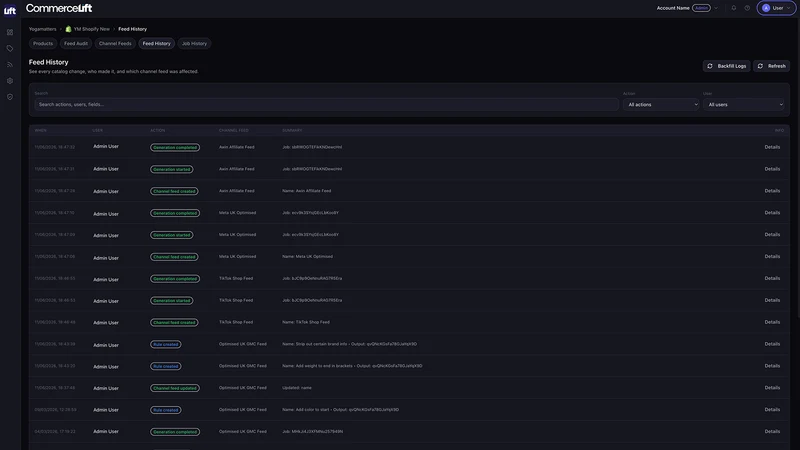800x450 pixels.
Task: Click the SUMMARY column header
Action: (292, 131)
